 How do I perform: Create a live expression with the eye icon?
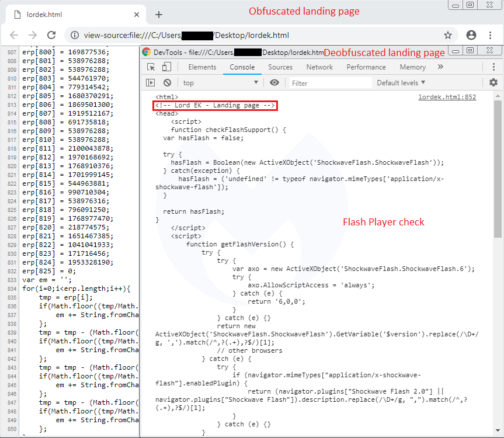pyautogui.click(x=274, y=83)
